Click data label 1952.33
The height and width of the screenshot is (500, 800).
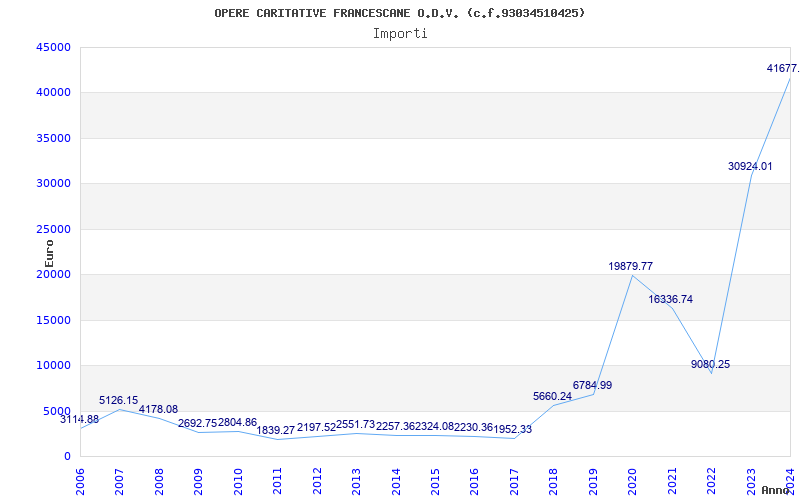coord(513,430)
